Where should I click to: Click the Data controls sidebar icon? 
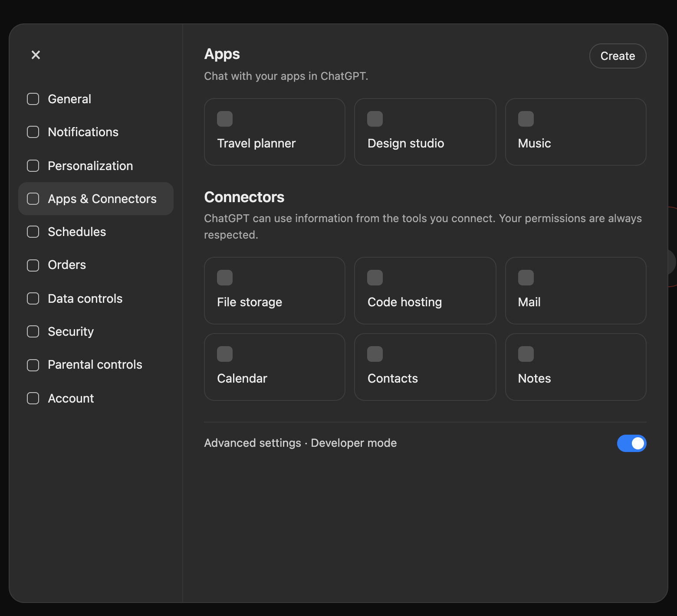pyautogui.click(x=33, y=298)
